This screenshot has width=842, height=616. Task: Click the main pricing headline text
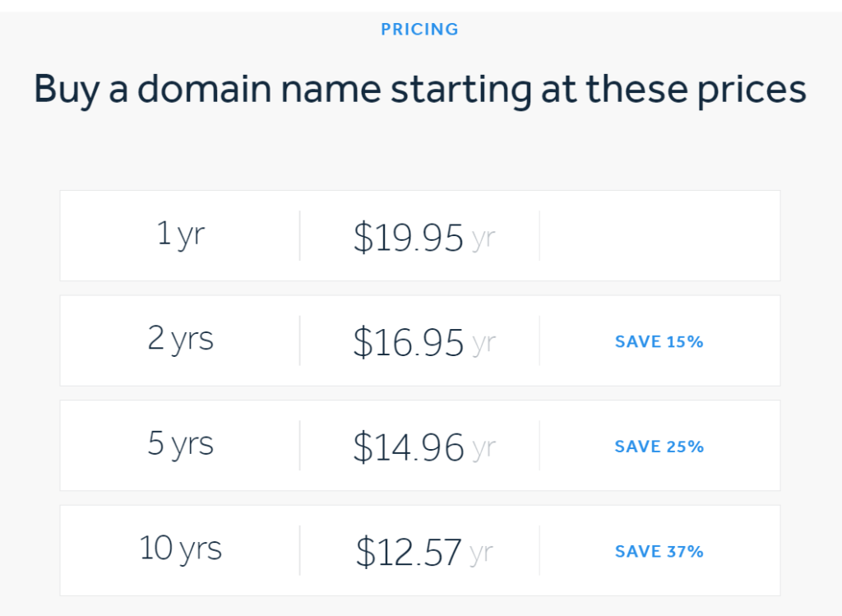tap(420, 89)
